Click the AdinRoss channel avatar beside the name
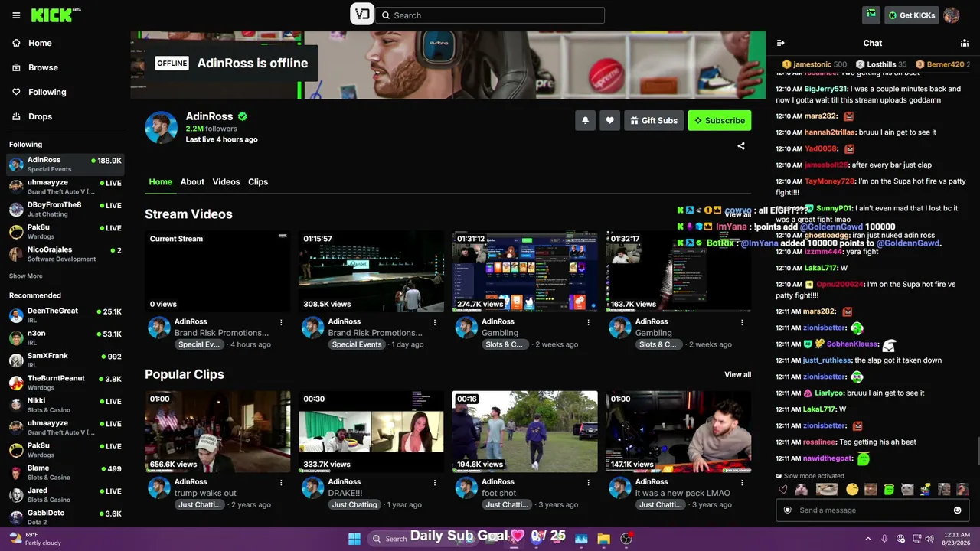Screen dimensions: 980x551 pos(162,127)
